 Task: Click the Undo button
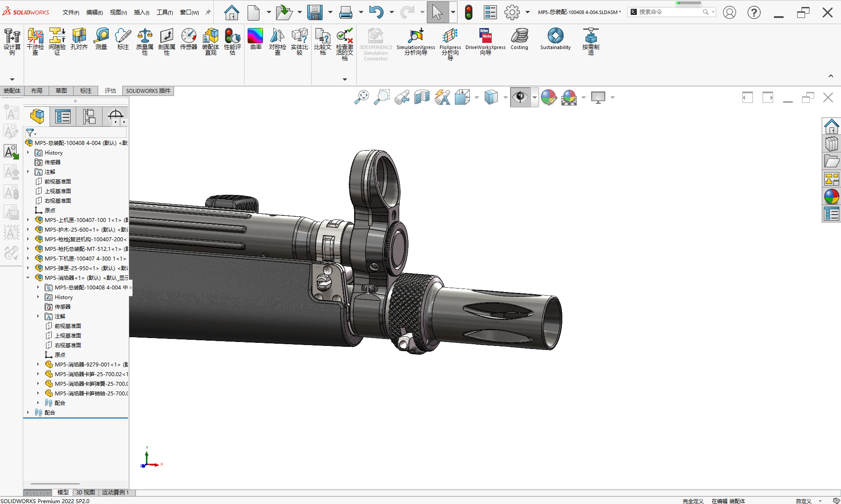pyautogui.click(x=377, y=12)
